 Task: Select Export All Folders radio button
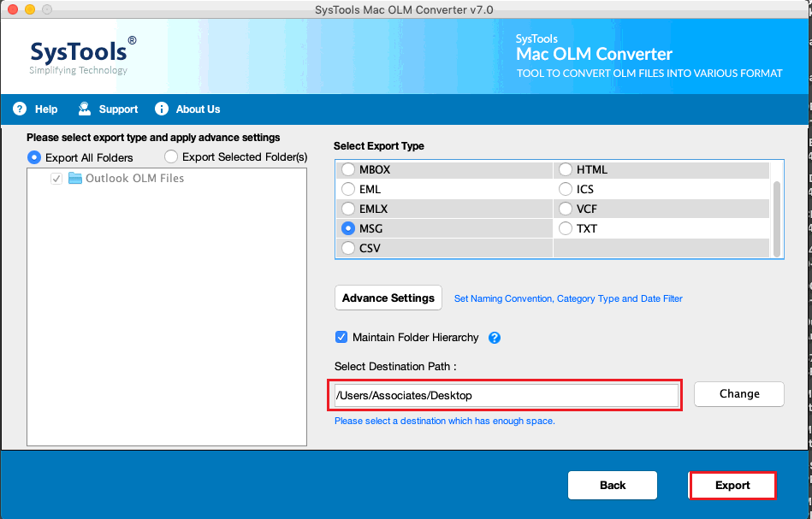point(34,157)
